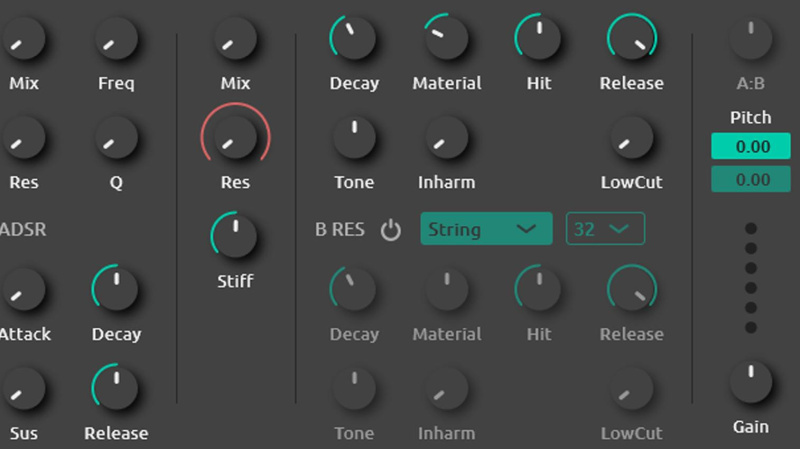The width and height of the screenshot is (800, 449).
Task: Click the B RES Material knob
Action: pos(446,289)
